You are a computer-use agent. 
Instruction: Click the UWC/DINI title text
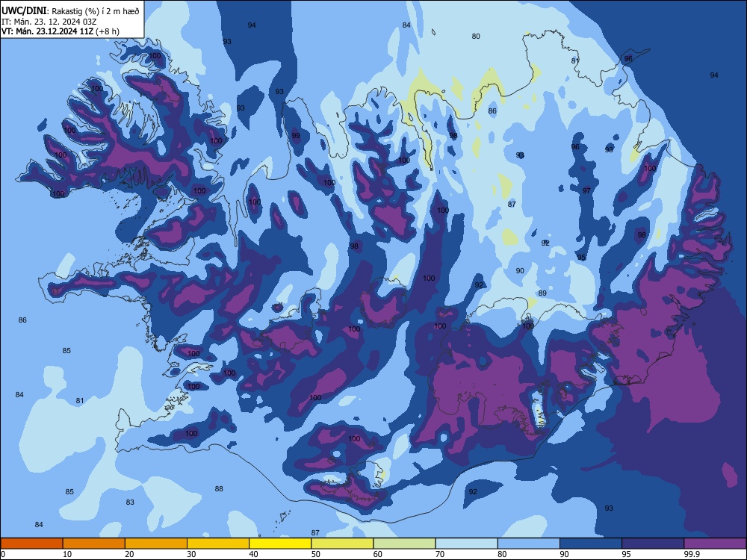(24, 11)
